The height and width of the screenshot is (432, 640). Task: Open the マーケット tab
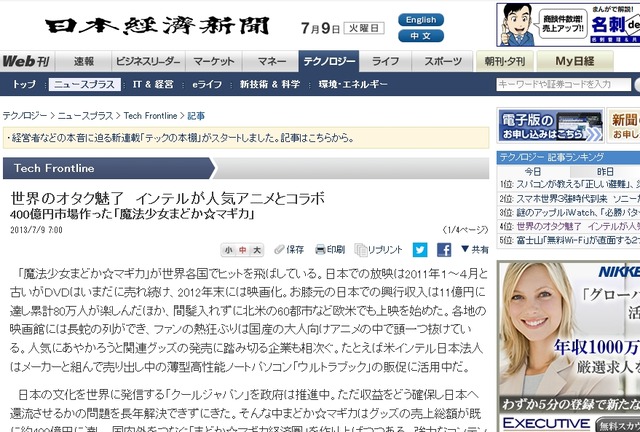[214, 61]
